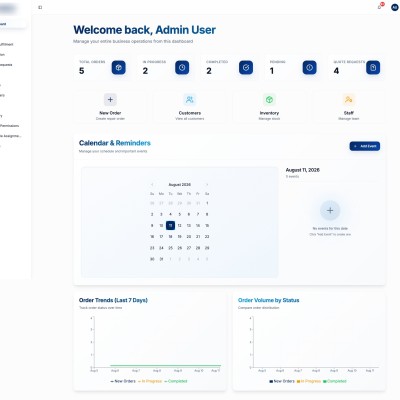Open the New Order quick action
Screen dimensions: 400x400
click(x=110, y=107)
